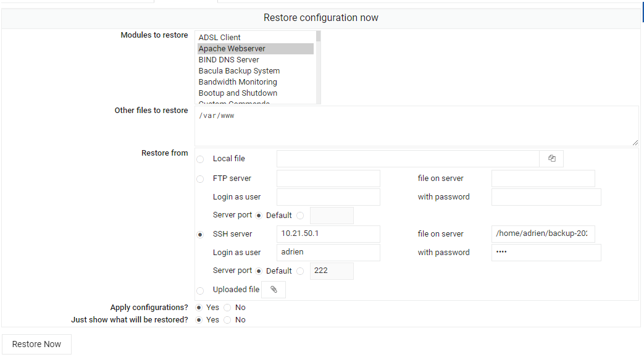The image size is (644, 357).
Task: Focus the FTP Login as user field
Action: 328,197
